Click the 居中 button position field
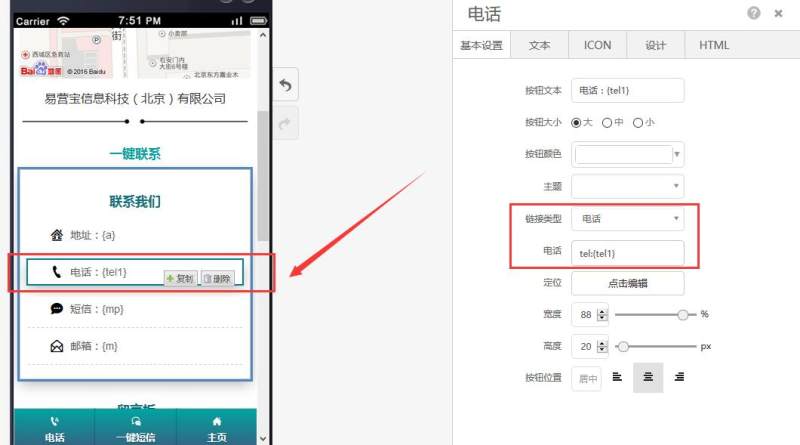This screenshot has height=445, width=800. coord(587,379)
